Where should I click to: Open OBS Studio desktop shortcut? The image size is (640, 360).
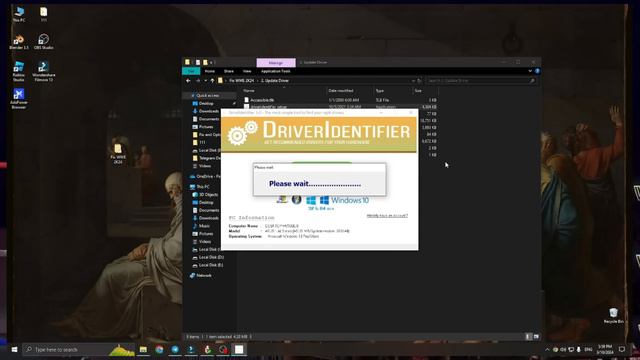point(43,42)
